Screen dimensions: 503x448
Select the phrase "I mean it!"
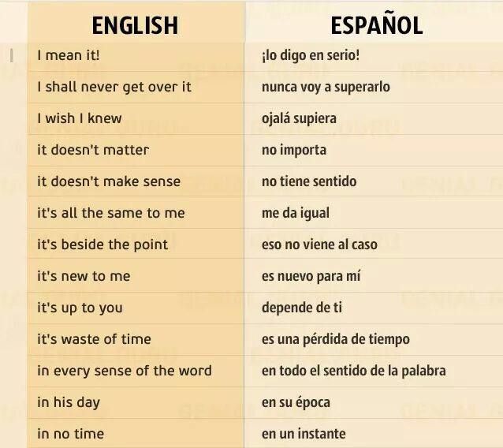pyautogui.click(x=69, y=55)
